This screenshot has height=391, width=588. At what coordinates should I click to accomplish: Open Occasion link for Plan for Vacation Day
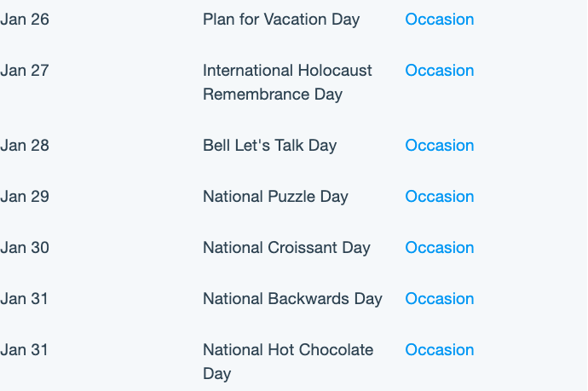coord(439,20)
